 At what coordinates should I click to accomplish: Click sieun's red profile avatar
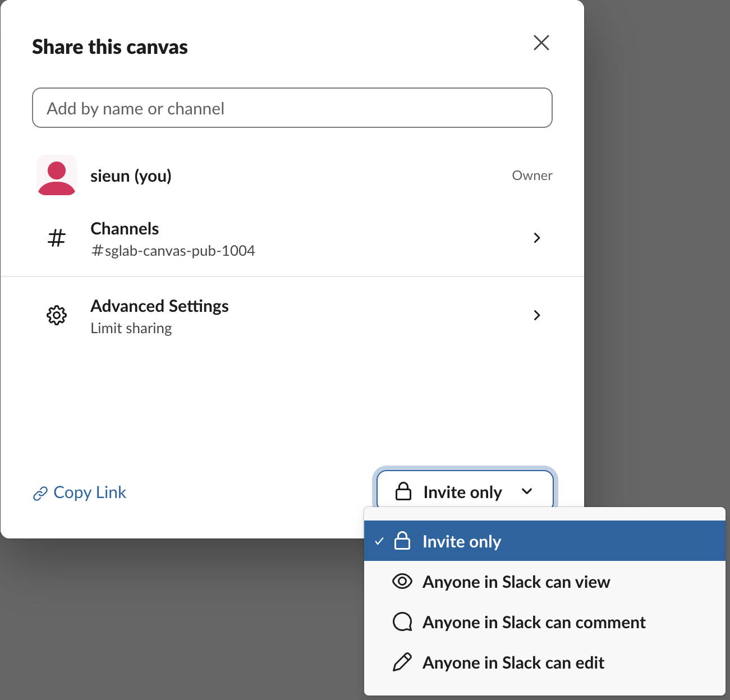[57, 175]
